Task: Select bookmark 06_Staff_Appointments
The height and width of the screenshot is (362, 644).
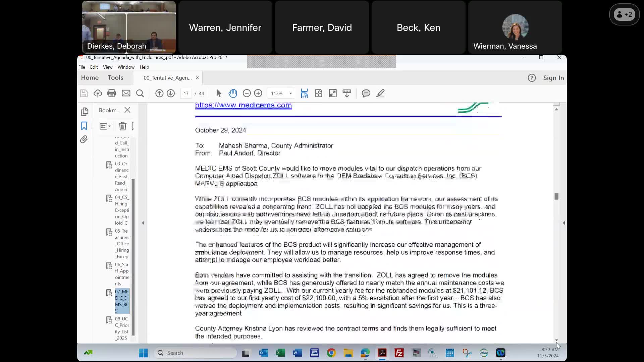Action: (122, 274)
